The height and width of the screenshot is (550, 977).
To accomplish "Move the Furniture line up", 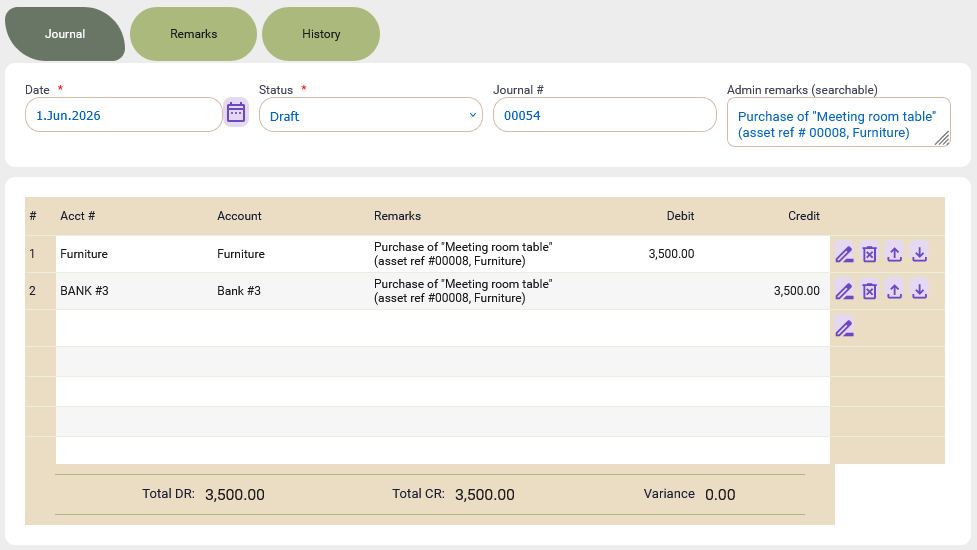I will pyautogui.click(x=894, y=254).
